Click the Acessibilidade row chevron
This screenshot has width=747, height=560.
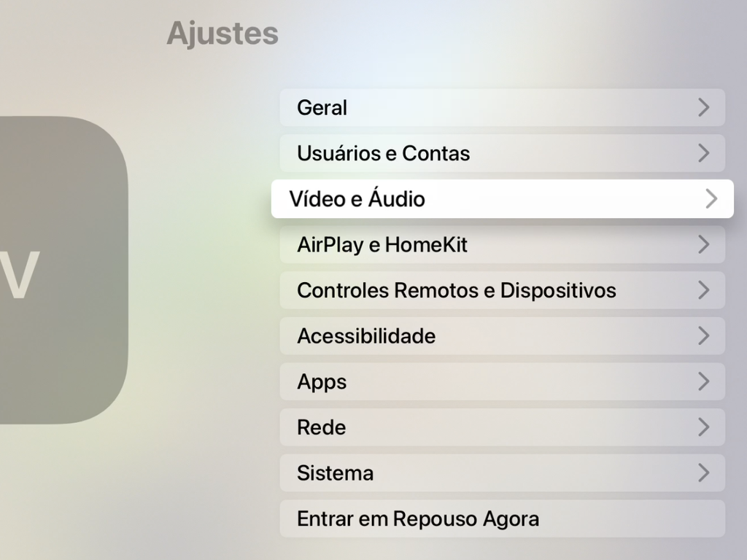704,336
